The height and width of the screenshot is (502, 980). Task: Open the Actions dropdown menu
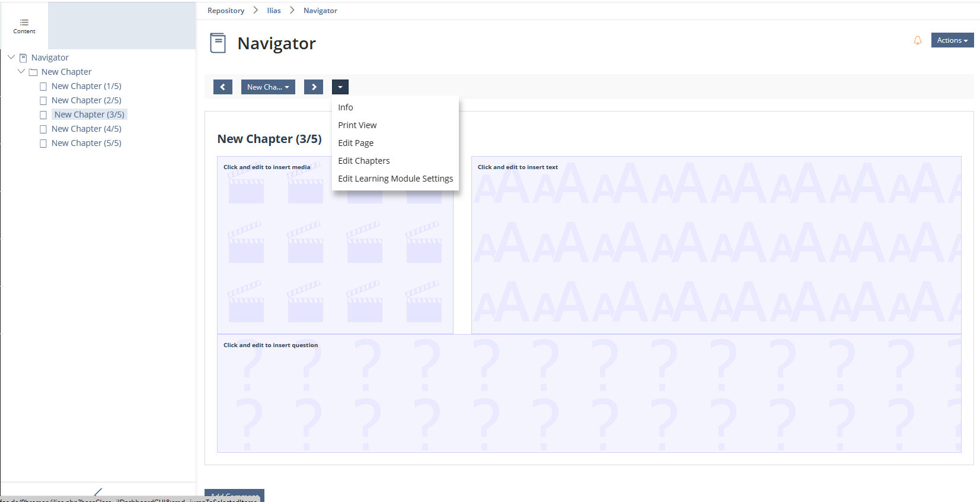tap(952, 40)
